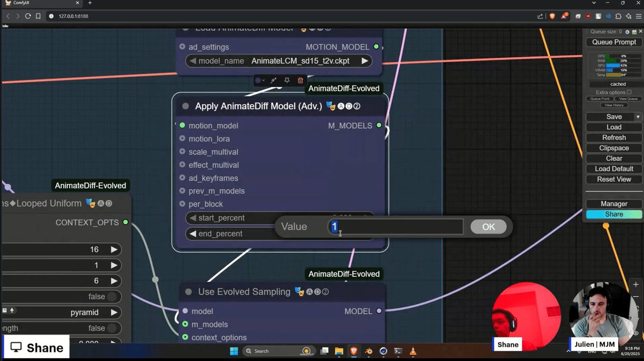This screenshot has width=644, height=361.
Task: Decrease start_percent with left arrow
Action: pyautogui.click(x=193, y=218)
